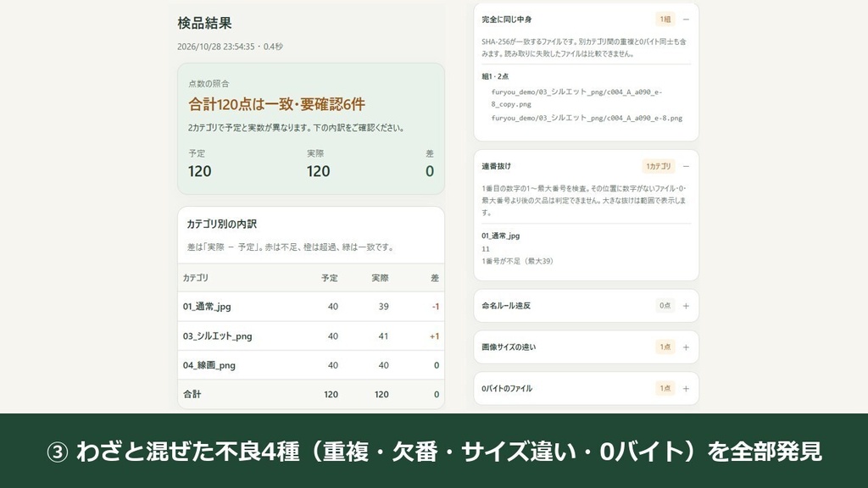
Task: Click the timestamp 2026/10/28 23:54:35
Action: [x=216, y=47]
